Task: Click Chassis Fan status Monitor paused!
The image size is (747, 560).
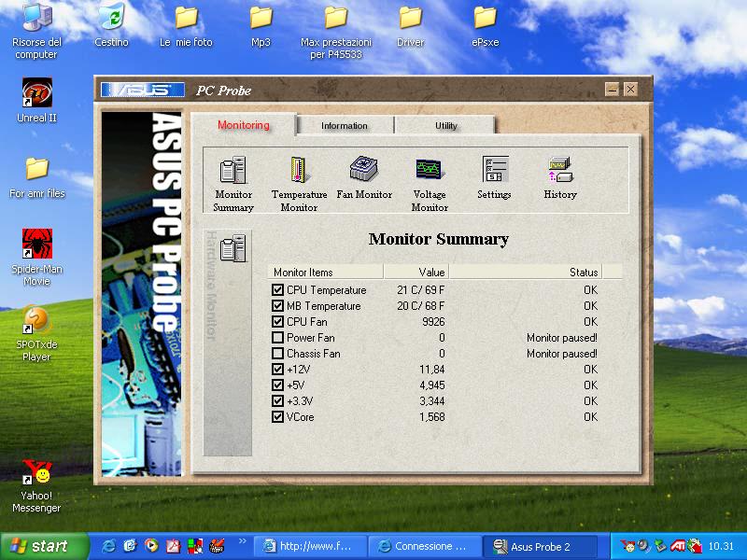Action: [562, 354]
